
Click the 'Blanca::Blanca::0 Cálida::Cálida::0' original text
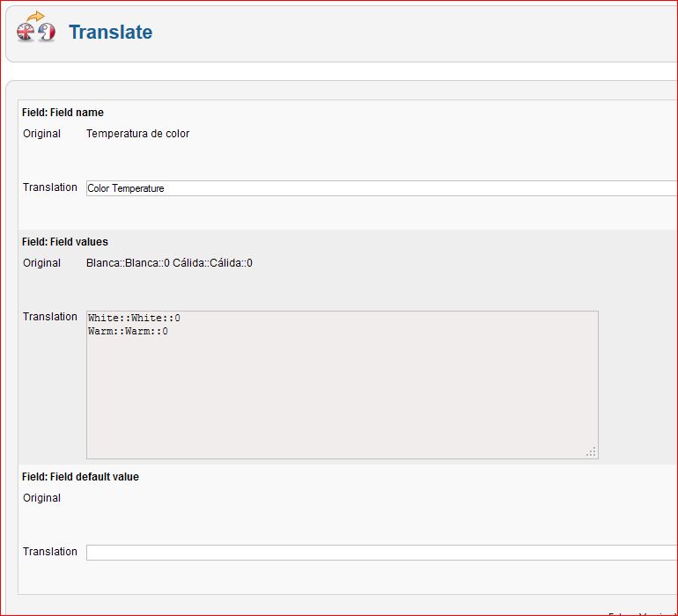click(x=169, y=263)
